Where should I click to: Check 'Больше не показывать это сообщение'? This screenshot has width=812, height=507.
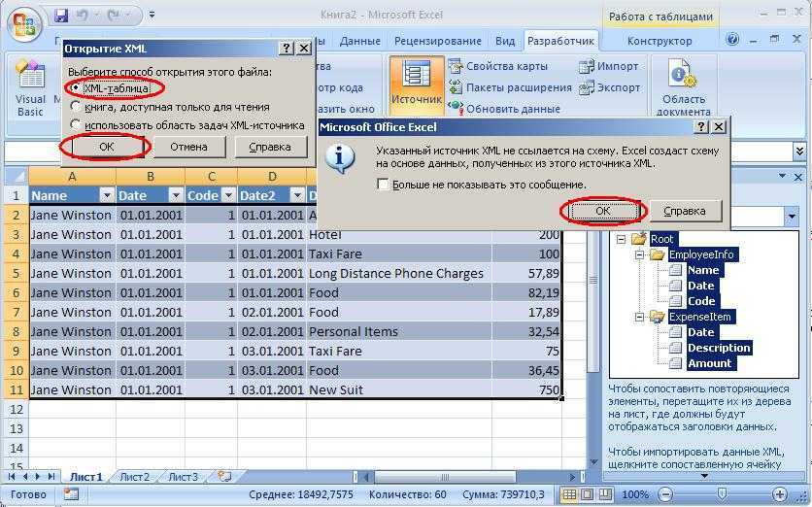(384, 185)
